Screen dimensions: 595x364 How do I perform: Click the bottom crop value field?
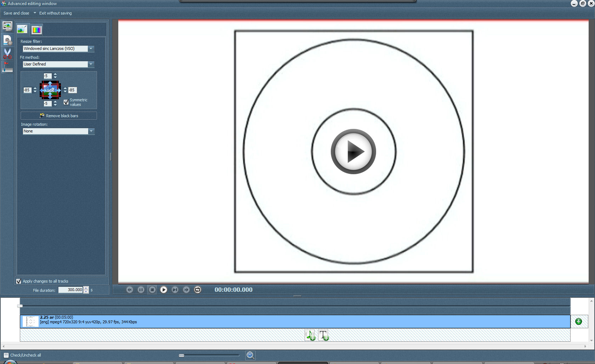(48, 103)
